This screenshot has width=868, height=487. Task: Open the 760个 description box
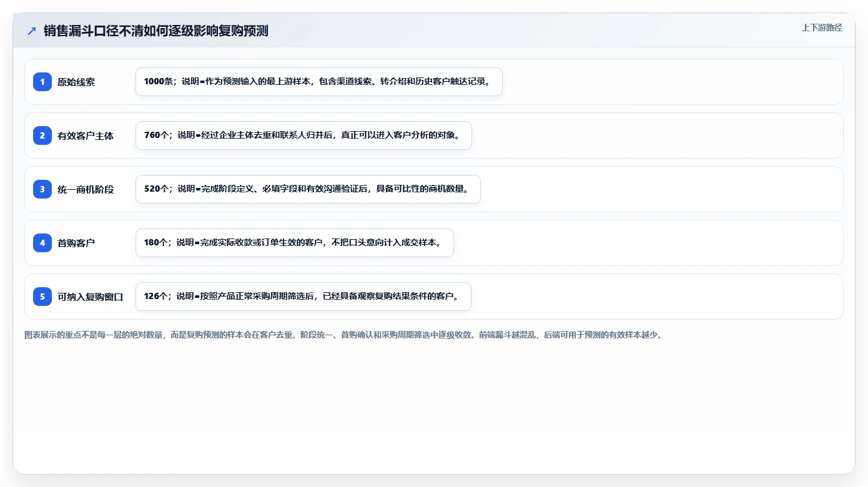[303, 135]
